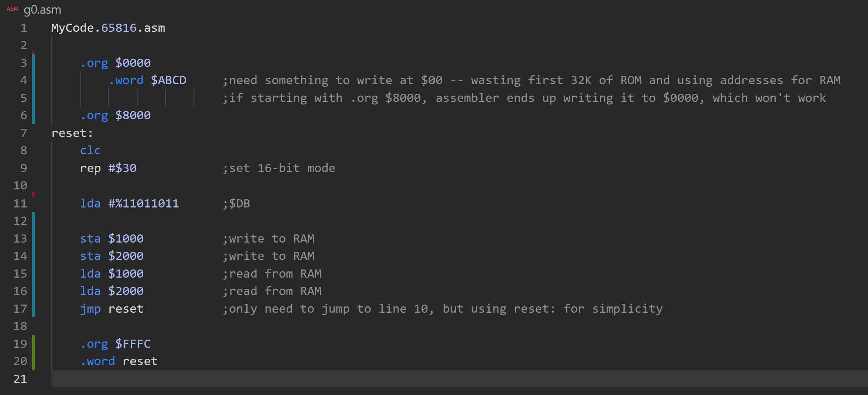Click the clc instruction on line 8
The height and width of the screenshot is (395, 868).
pos(90,151)
